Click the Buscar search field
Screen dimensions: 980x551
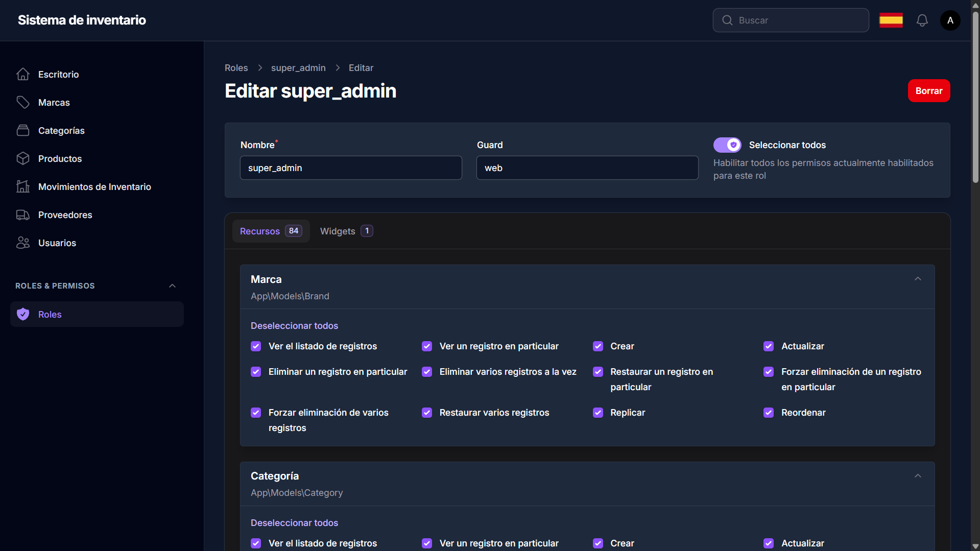click(x=791, y=20)
